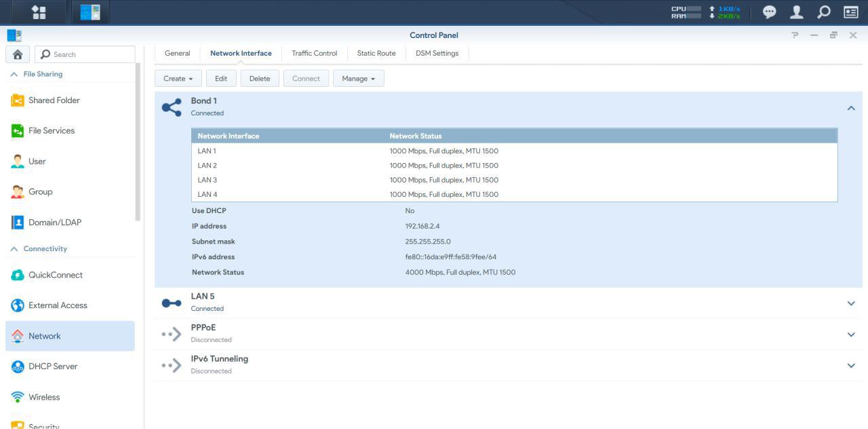Open the user account options icon
868x429 pixels.
coord(797,12)
